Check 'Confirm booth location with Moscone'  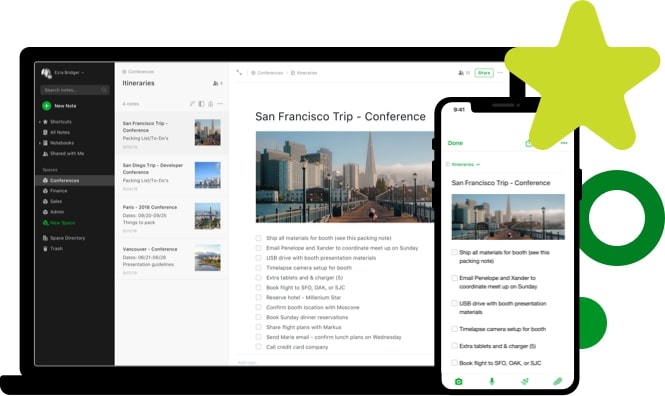click(258, 307)
